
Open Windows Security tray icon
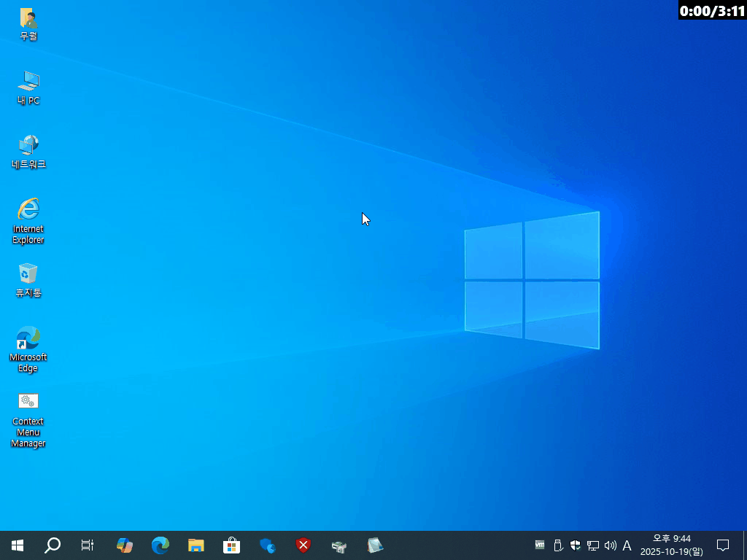[575, 545]
